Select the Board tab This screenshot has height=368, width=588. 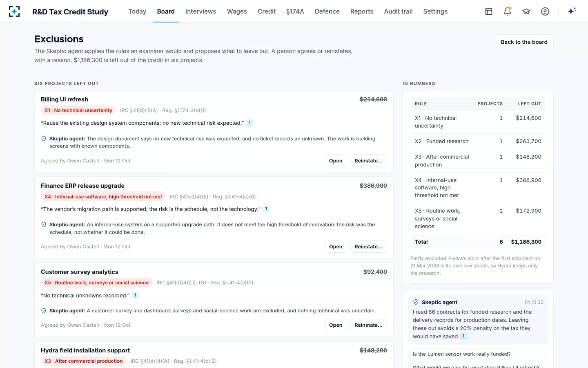166,11
